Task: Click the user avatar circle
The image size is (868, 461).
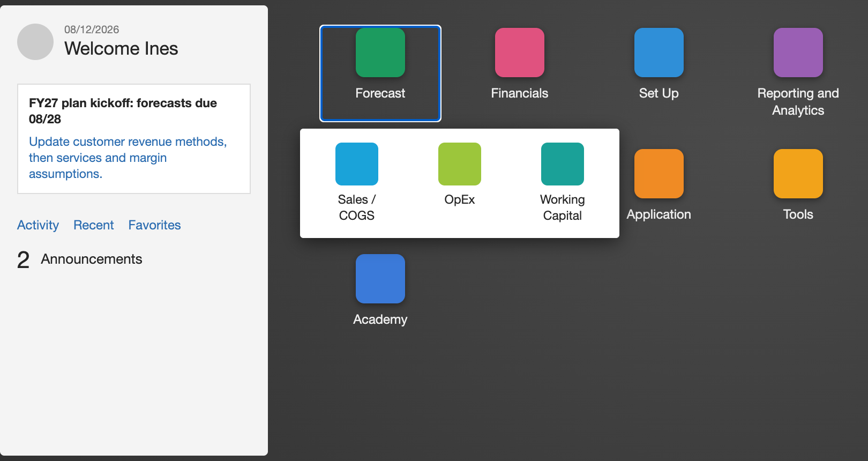Action: (35, 42)
